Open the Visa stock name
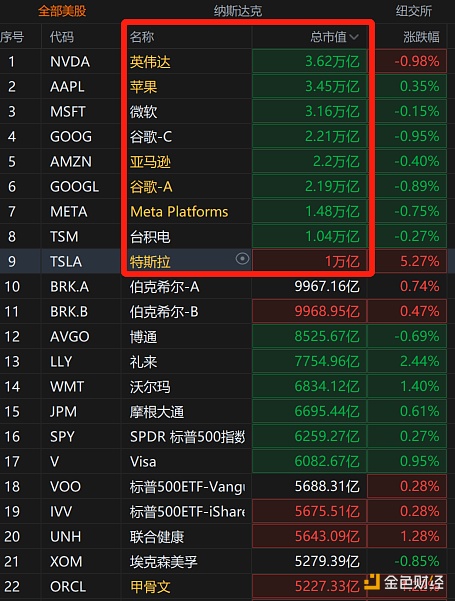The image size is (455, 601). point(143,461)
